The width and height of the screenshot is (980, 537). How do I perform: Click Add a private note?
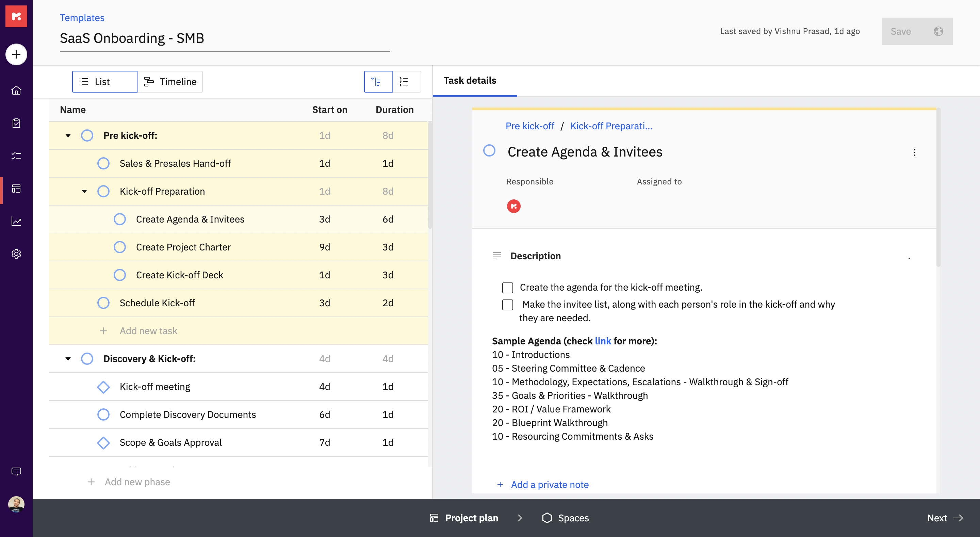click(x=550, y=485)
